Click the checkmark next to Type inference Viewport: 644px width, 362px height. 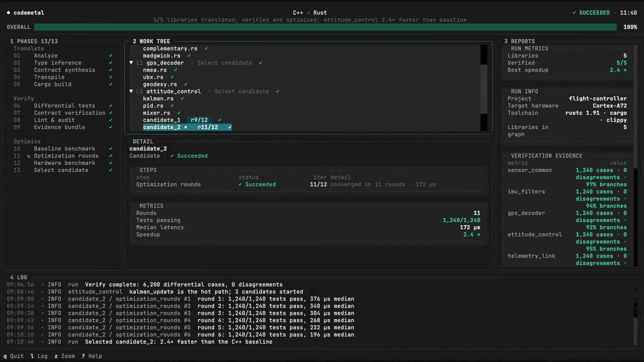click(111, 63)
